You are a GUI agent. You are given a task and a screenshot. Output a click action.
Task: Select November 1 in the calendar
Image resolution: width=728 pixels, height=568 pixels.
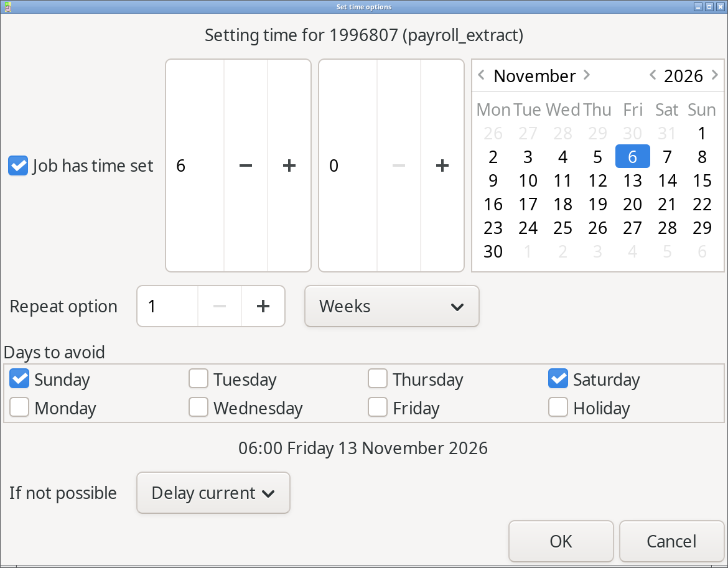pos(702,133)
